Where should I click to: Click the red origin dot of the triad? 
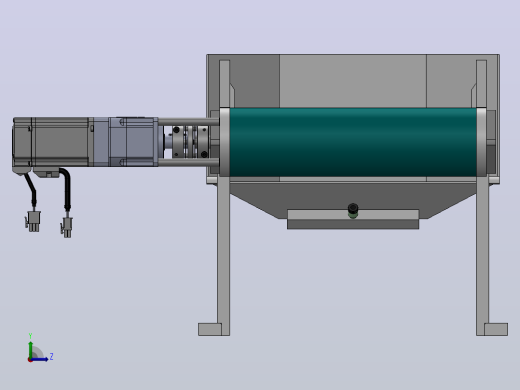[30, 360]
